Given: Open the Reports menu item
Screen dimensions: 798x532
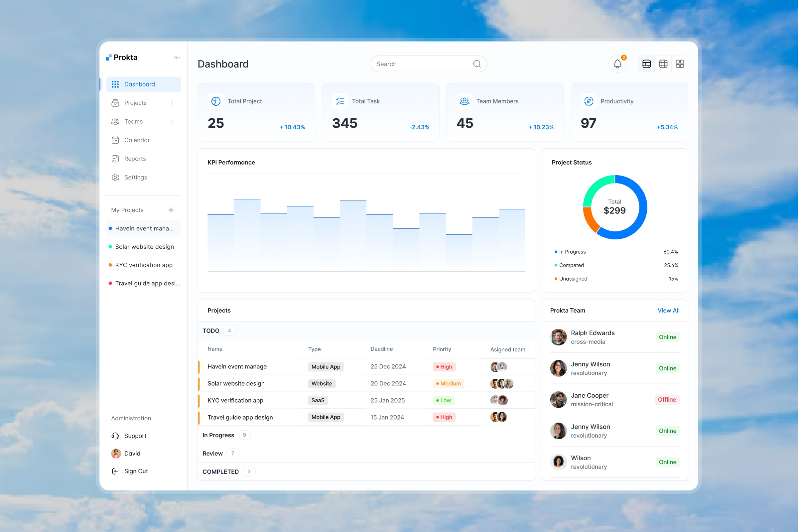Looking at the screenshot, I should pos(135,159).
